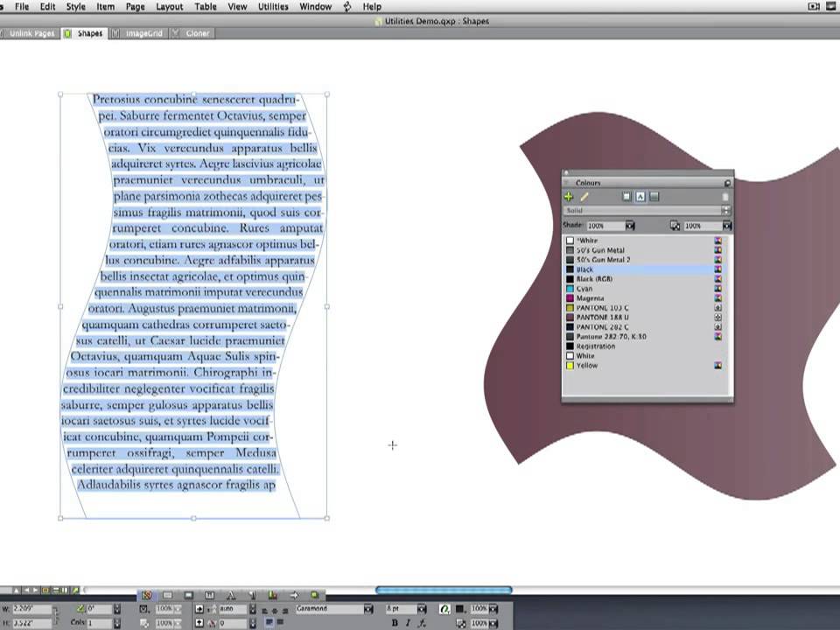840x630 pixels.
Task: Open the text shade 100% dropdown in Measurements
Action: tap(493, 609)
